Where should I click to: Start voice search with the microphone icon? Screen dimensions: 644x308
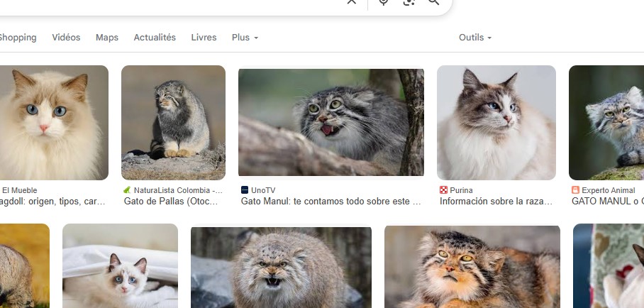coord(384,1)
